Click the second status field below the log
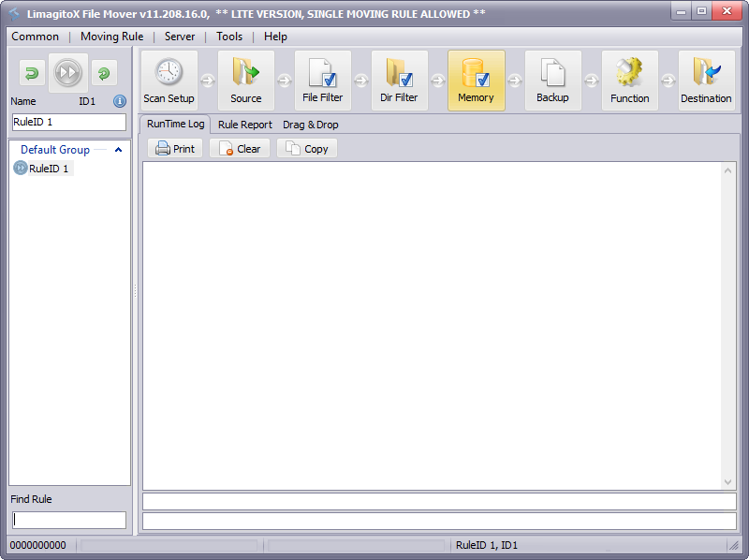The image size is (749, 560). pos(439,521)
